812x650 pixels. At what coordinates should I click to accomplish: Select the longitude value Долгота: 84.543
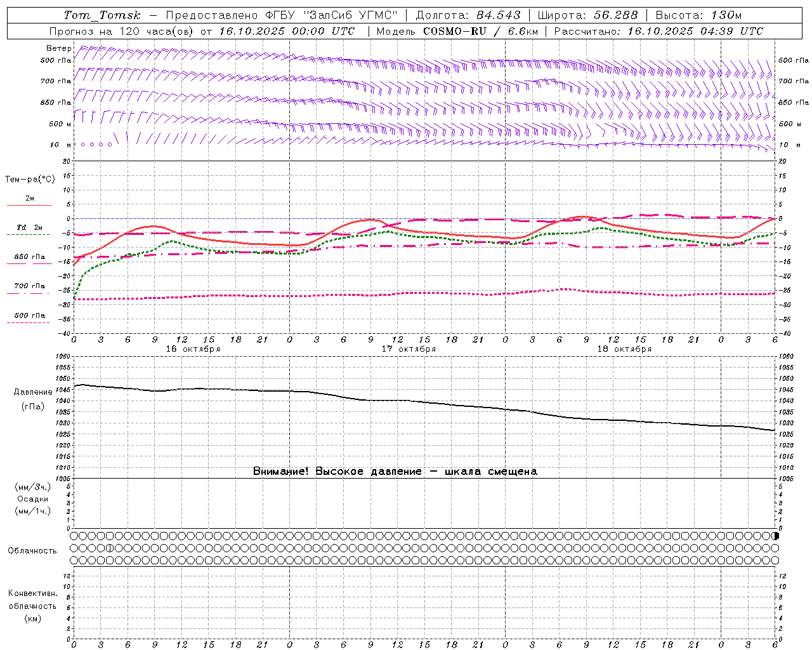(468, 15)
